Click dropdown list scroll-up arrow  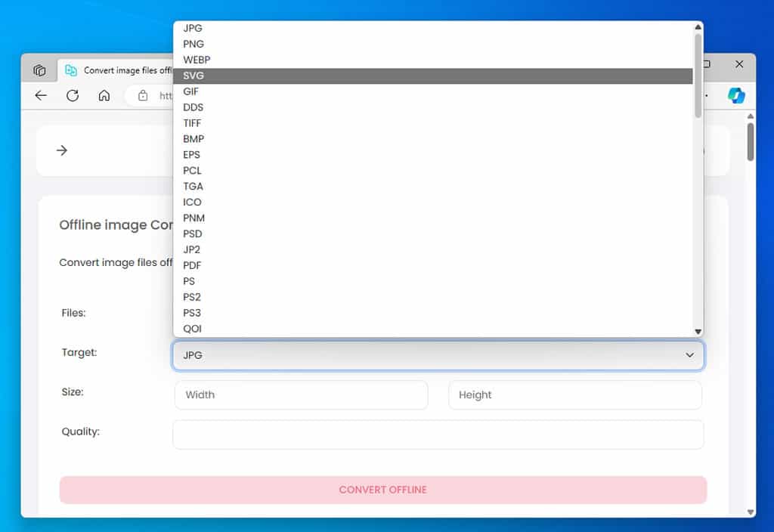click(698, 27)
